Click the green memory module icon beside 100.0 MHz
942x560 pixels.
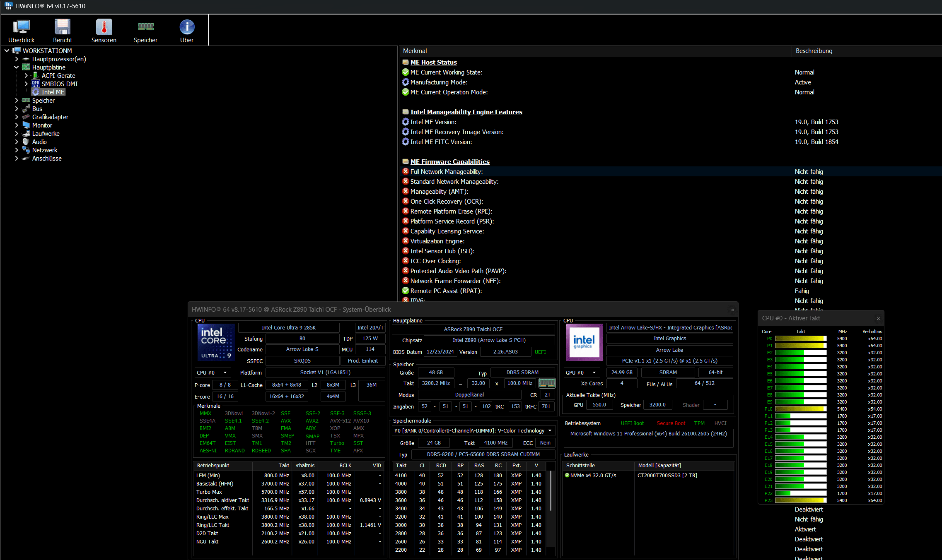pyautogui.click(x=547, y=383)
